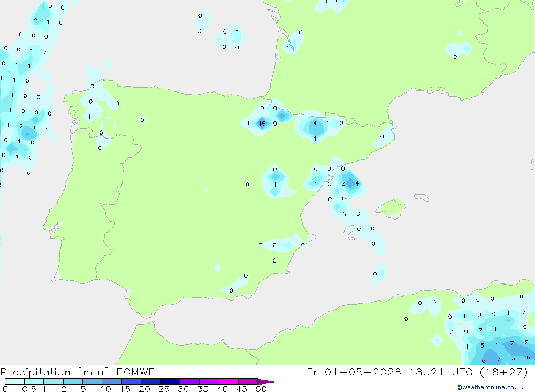This screenshot has width=535, height=392.
Task: Click the '0.5' legend scale label
Action: 29,389
